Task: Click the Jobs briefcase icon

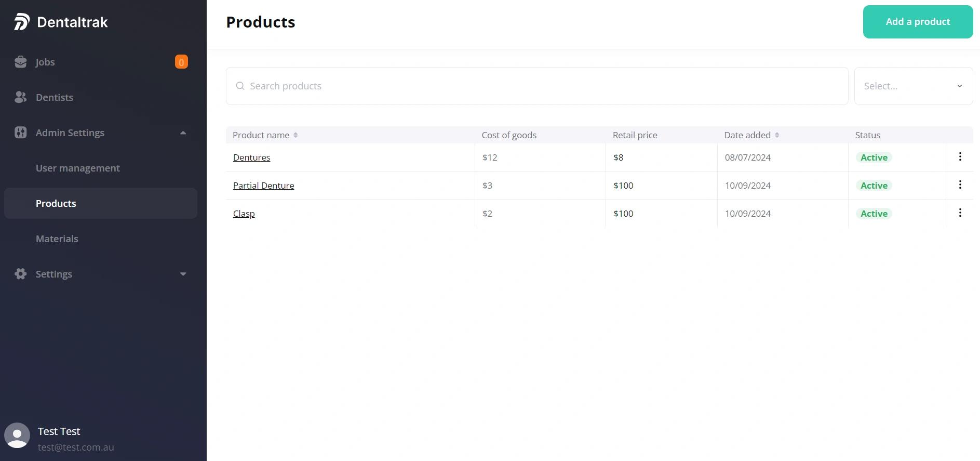Action: [x=21, y=62]
